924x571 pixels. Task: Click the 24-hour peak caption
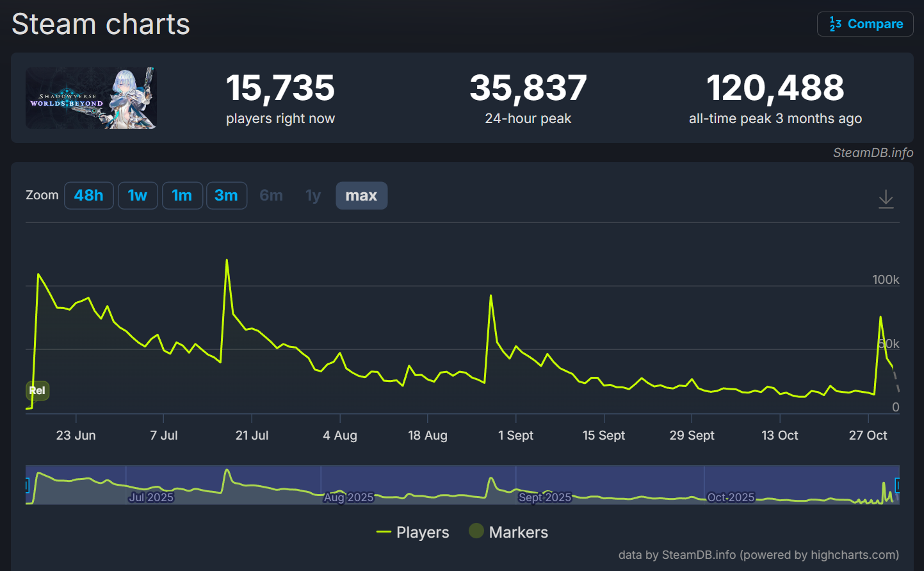click(x=528, y=119)
